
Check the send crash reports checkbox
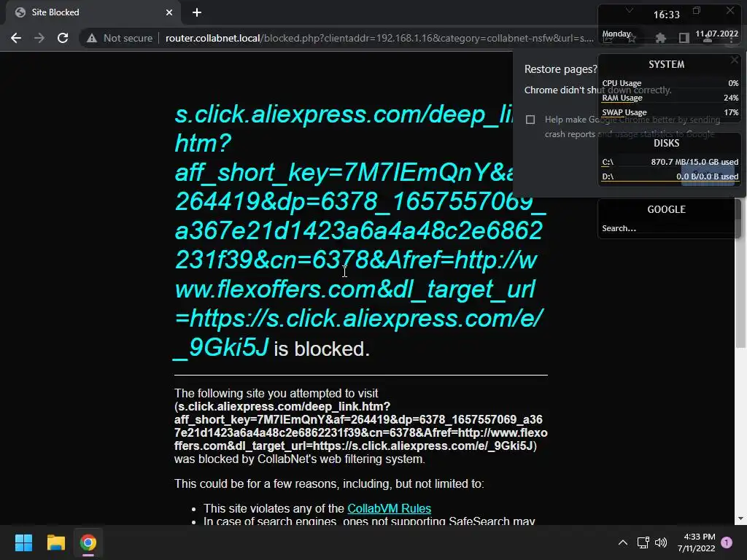530,120
